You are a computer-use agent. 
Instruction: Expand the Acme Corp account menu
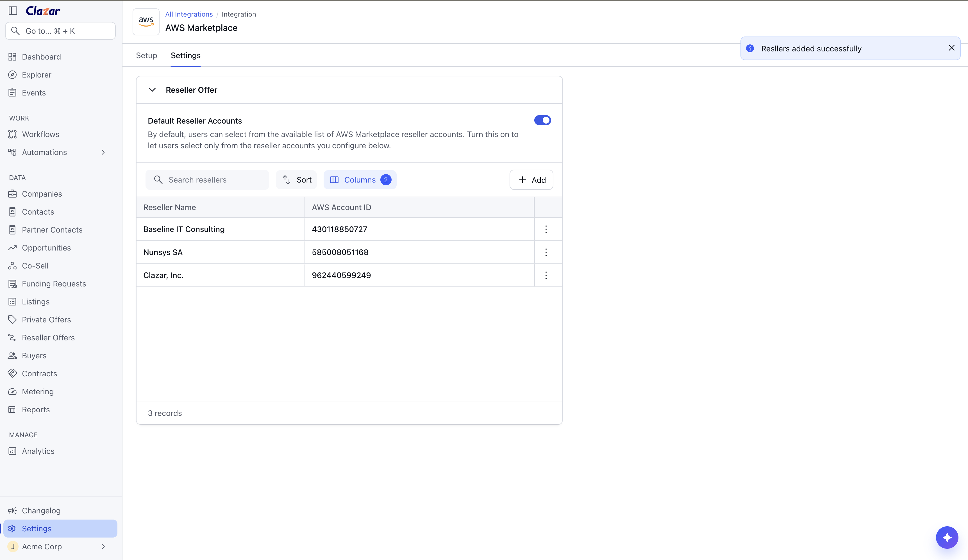103,547
